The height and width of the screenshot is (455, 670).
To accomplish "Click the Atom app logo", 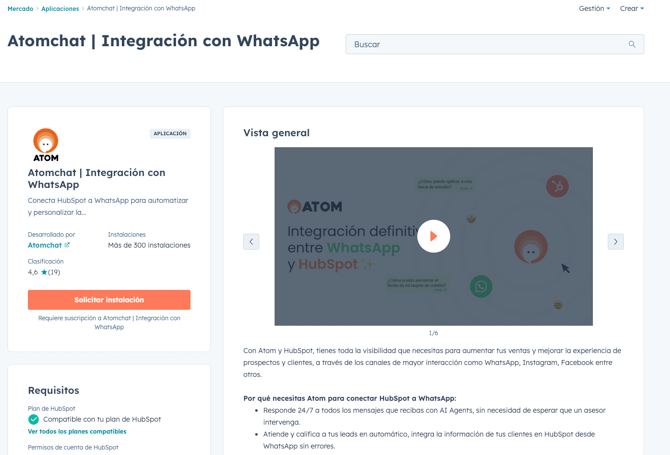I will (46, 144).
